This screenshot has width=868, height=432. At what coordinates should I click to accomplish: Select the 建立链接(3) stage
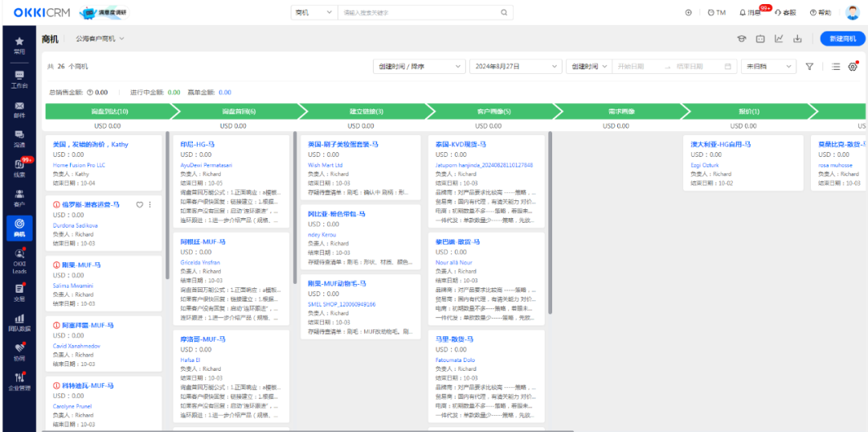coord(366,112)
